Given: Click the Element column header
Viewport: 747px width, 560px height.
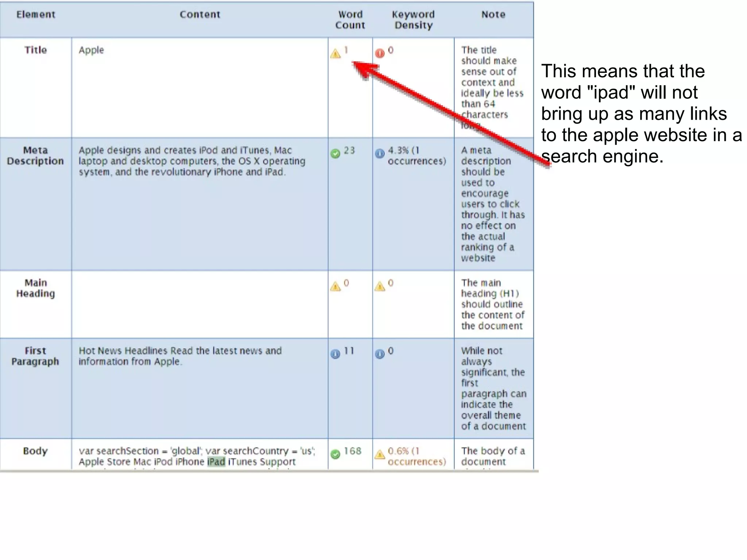Looking at the screenshot, I should pyautogui.click(x=36, y=15).
